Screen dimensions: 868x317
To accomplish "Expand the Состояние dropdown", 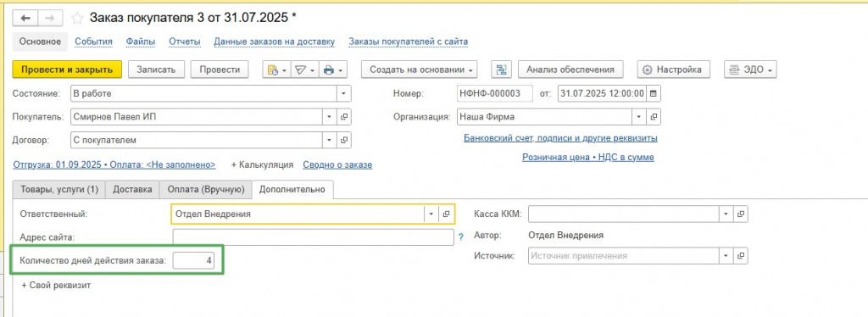I will 344,93.
